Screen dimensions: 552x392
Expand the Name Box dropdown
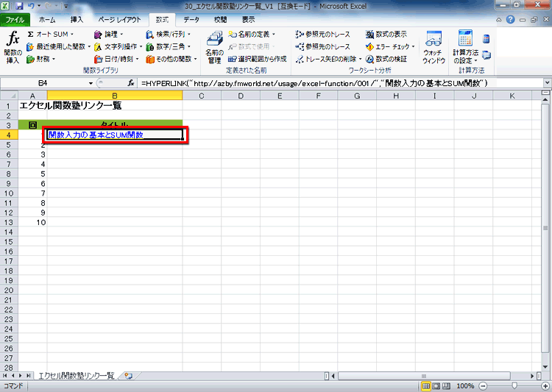(x=91, y=83)
